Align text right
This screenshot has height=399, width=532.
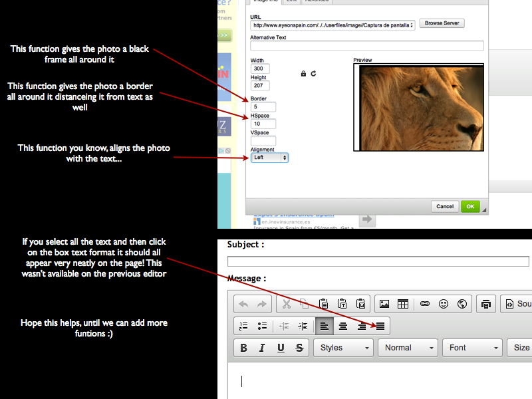coord(362,326)
